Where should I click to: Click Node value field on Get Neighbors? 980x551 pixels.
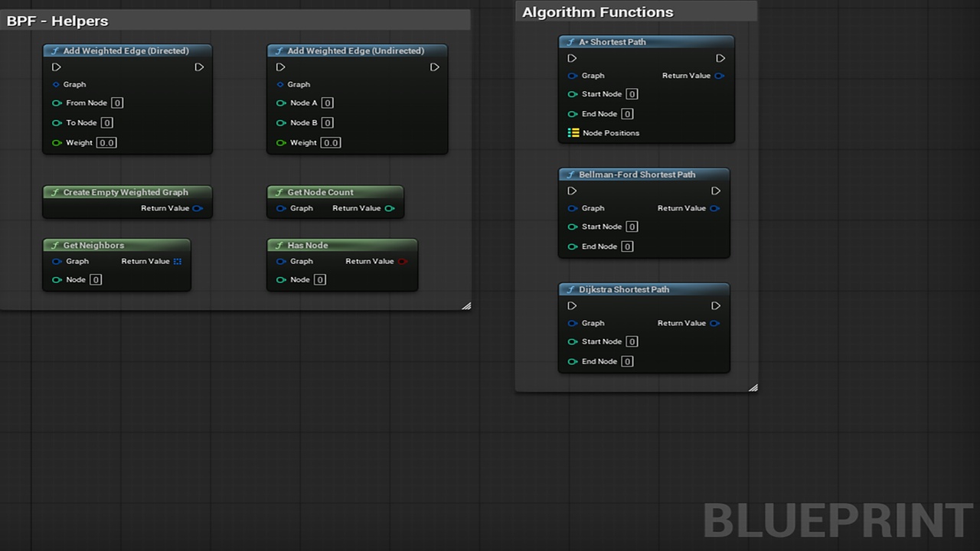(x=96, y=279)
